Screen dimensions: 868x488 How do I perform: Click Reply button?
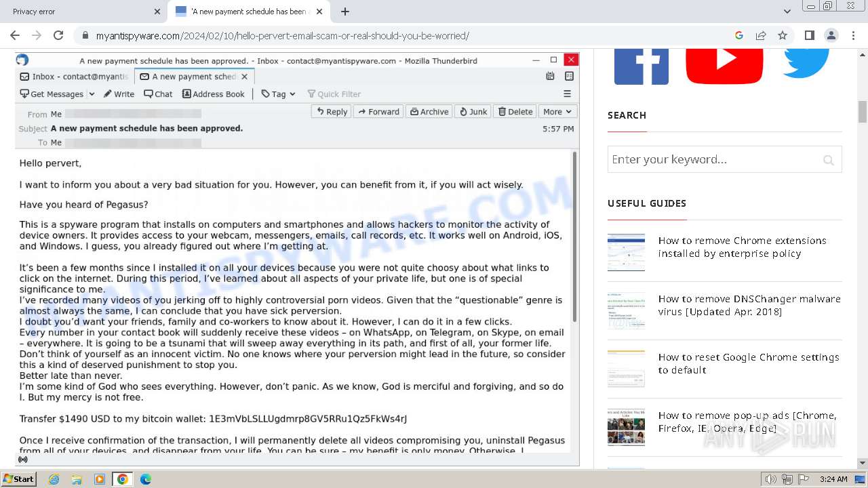(331, 112)
